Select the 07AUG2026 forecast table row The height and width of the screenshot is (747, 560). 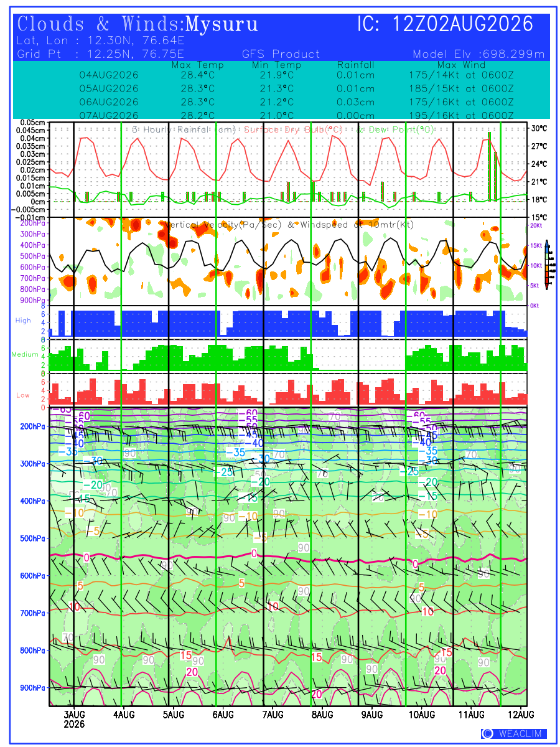click(x=296, y=115)
